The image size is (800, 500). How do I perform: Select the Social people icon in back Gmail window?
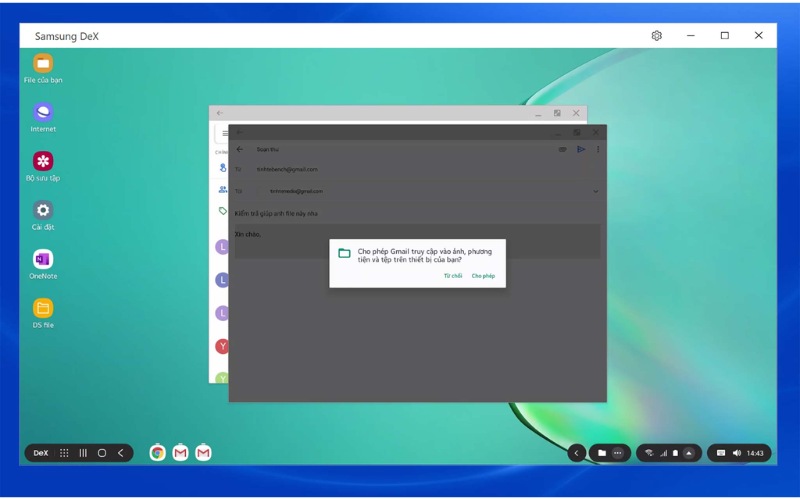pyautogui.click(x=223, y=189)
